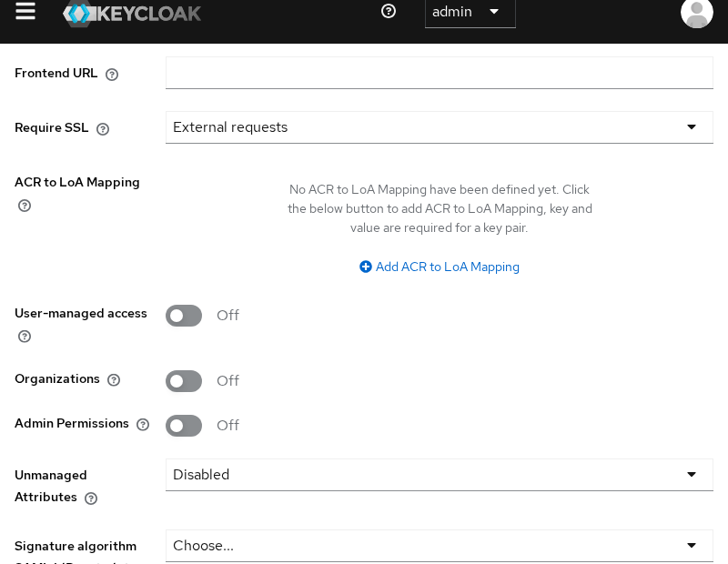
Task: Toggle the Admin Permissions switch
Action: point(184,426)
